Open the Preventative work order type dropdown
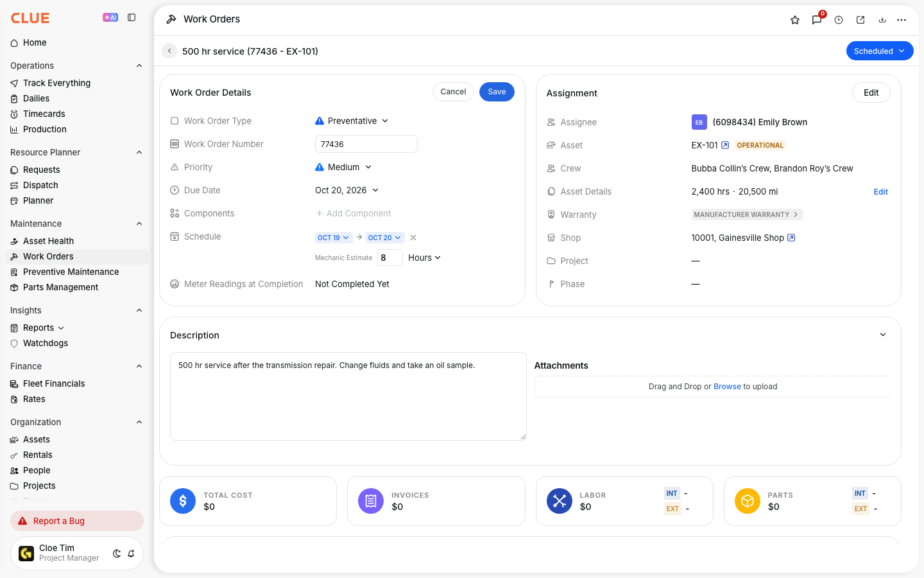 [352, 121]
